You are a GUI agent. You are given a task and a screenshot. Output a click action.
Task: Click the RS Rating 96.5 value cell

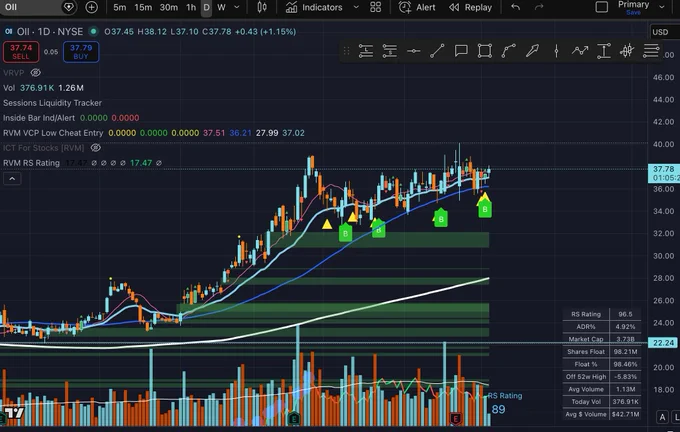(625, 314)
